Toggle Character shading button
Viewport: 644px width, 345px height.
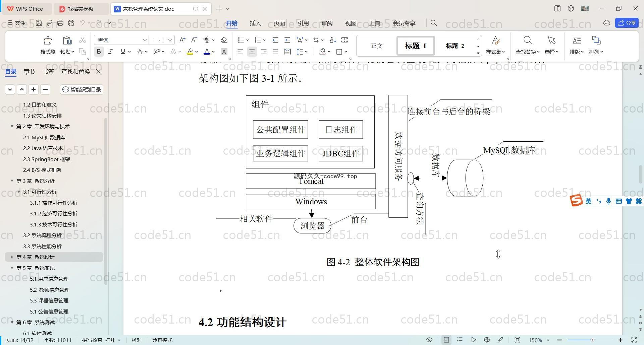click(224, 52)
